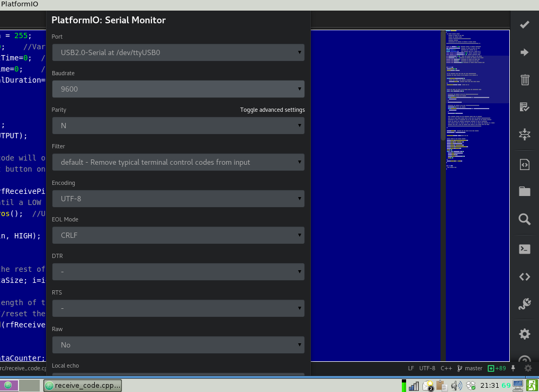Screen dimensions: 539x392
Task: Click the PlatformIO Build checkmark icon
Action: coord(525,25)
